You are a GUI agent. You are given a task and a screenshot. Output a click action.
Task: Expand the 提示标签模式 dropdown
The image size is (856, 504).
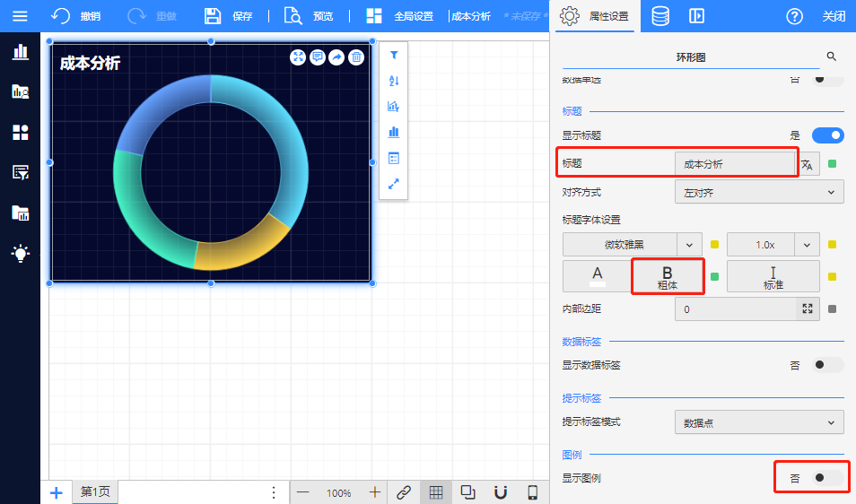(x=758, y=422)
